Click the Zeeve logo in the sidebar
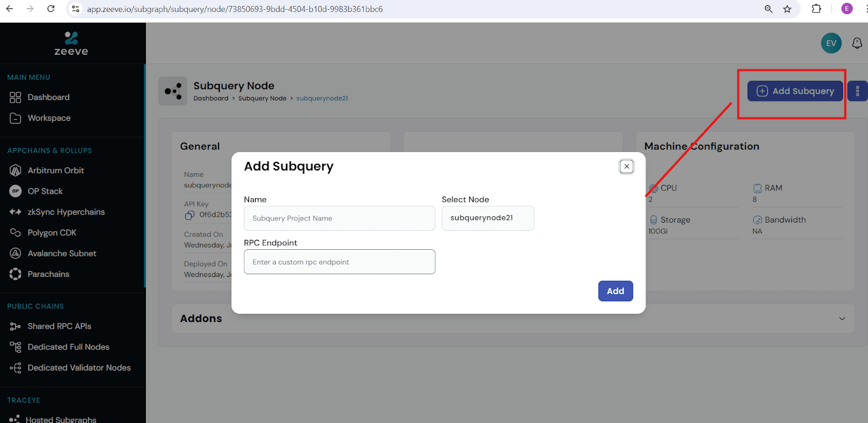868x423 pixels. coord(71,43)
